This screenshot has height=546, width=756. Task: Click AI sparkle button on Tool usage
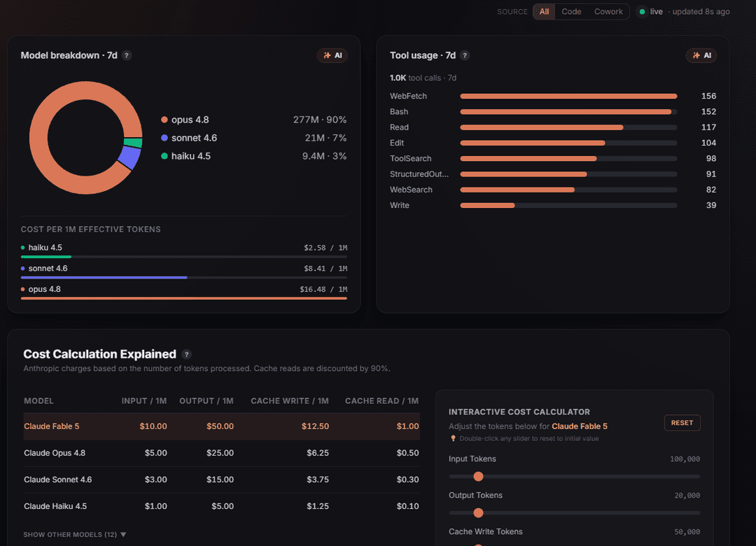pos(701,55)
